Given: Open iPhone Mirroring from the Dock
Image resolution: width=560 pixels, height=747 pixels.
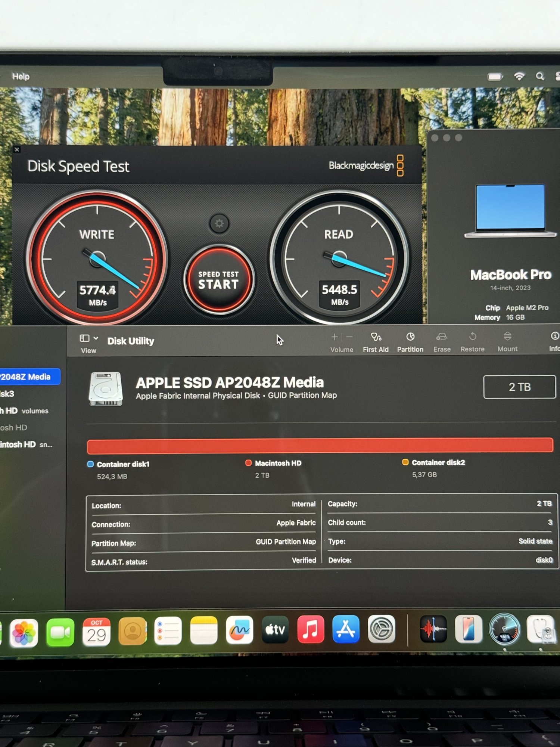Looking at the screenshot, I should point(469,629).
